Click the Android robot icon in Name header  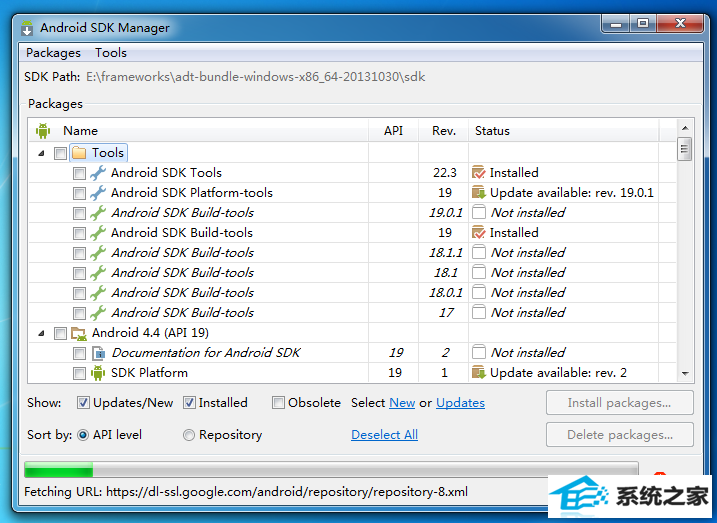click(43, 131)
